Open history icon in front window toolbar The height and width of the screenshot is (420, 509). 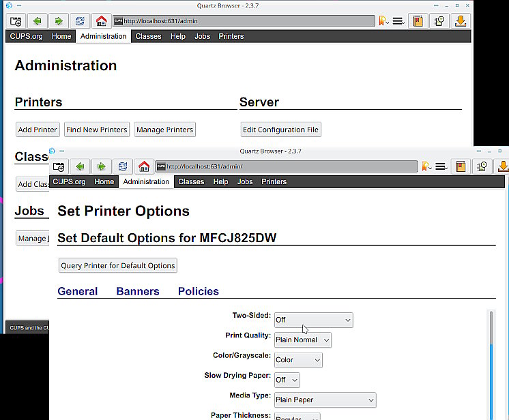coord(482,166)
